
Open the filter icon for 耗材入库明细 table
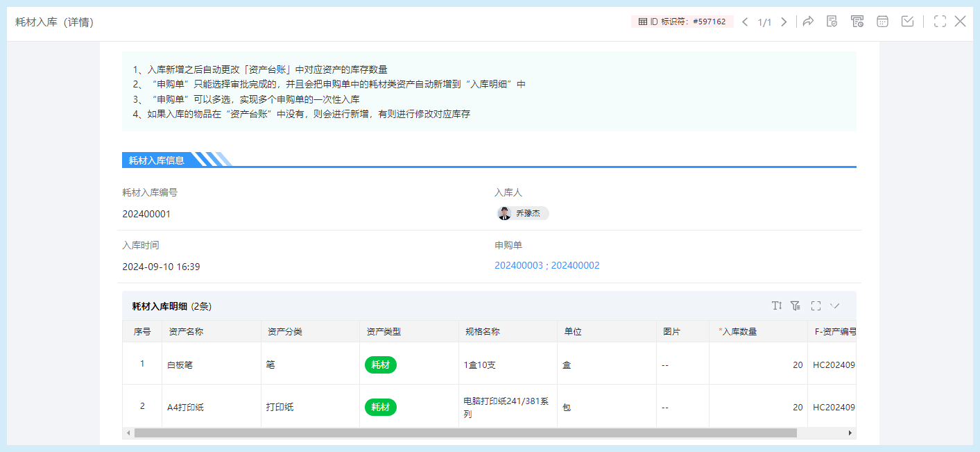[796, 305]
